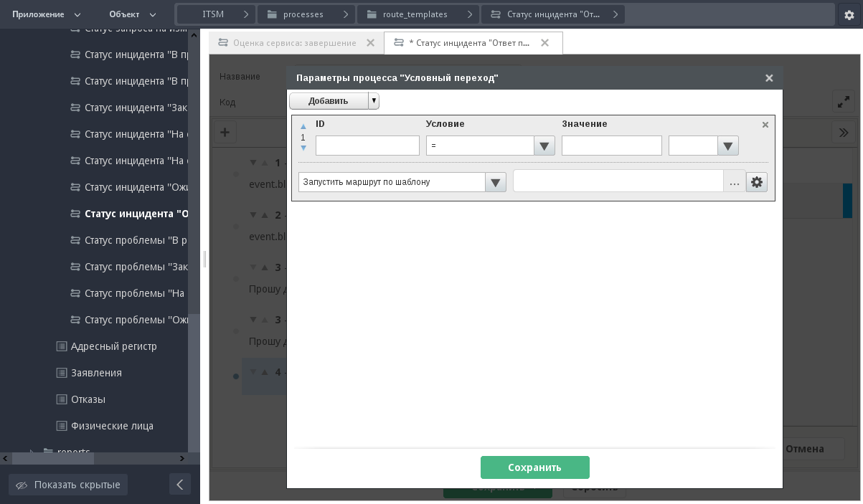Screen dimensions: 863x504
Task: Collapse the sidebar with the left chevron button
Action: coord(180,485)
